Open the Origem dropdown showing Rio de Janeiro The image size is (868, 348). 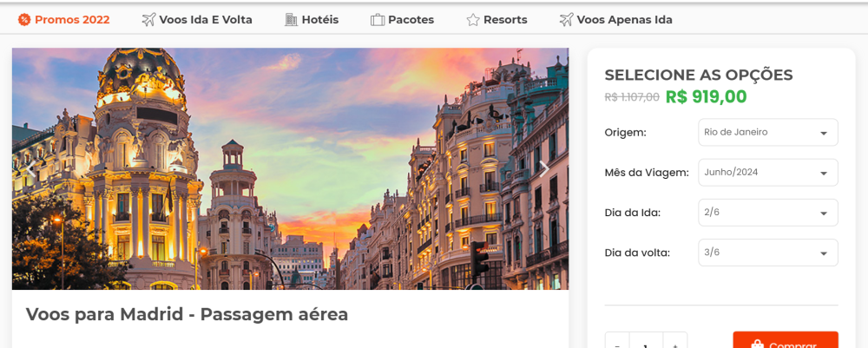[x=767, y=133]
